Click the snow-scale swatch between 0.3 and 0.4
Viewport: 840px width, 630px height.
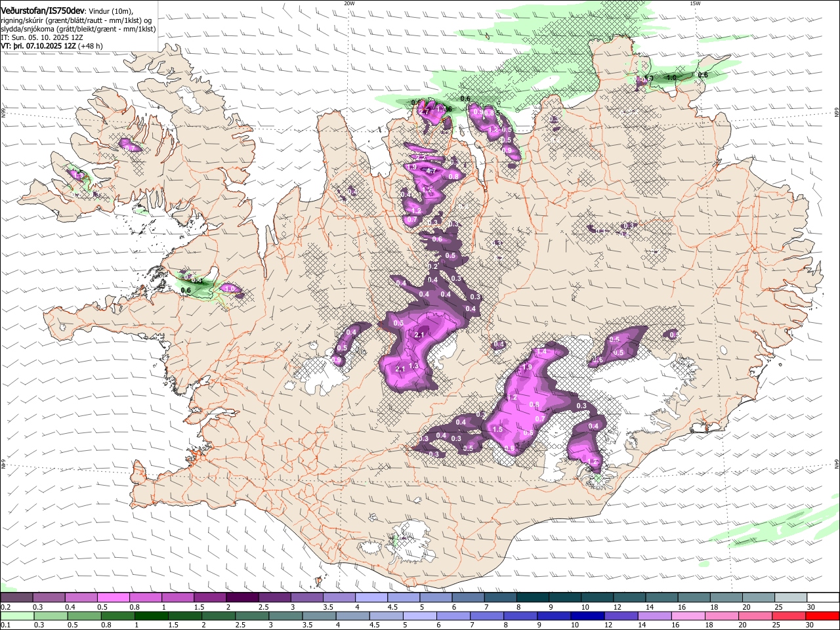(49, 598)
